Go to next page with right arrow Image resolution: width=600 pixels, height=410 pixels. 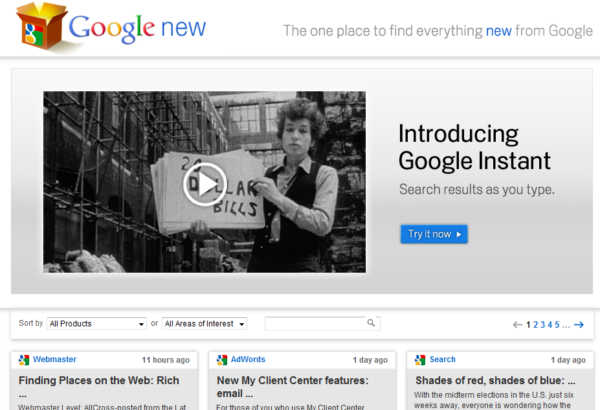point(579,325)
